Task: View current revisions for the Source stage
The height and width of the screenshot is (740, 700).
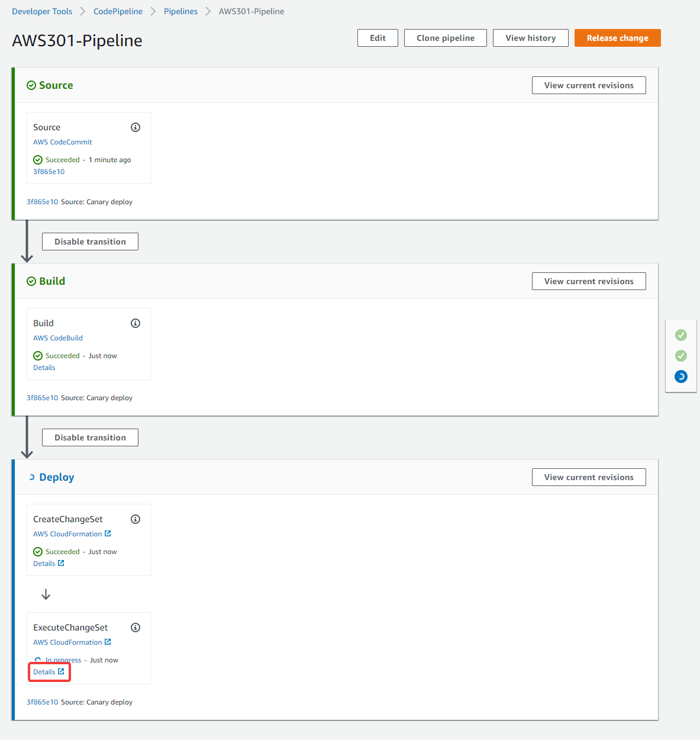Action: pos(589,85)
